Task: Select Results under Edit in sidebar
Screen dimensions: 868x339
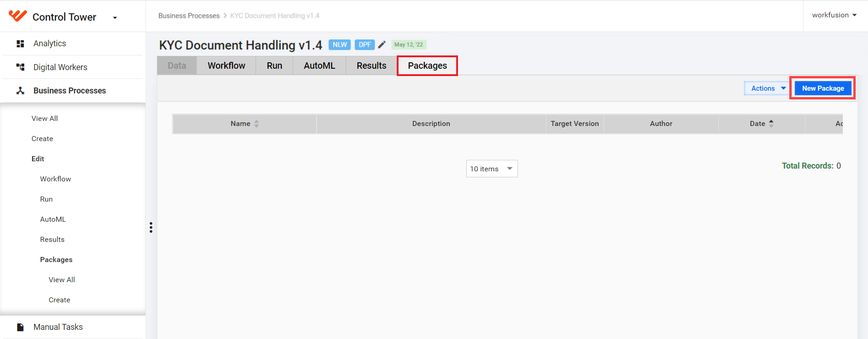Action: pos(52,239)
